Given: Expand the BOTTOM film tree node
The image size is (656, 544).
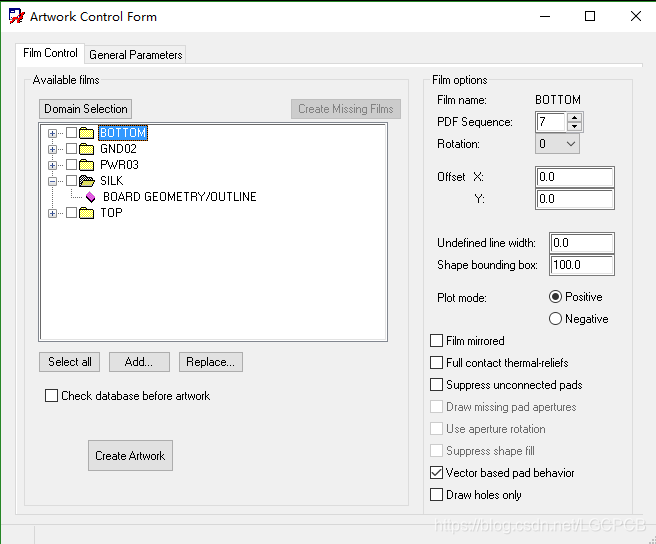Looking at the screenshot, I should [52, 133].
